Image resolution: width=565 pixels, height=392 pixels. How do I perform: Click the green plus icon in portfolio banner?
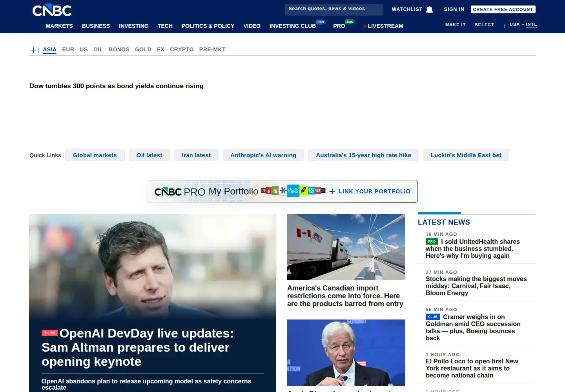click(x=332, y=191)
